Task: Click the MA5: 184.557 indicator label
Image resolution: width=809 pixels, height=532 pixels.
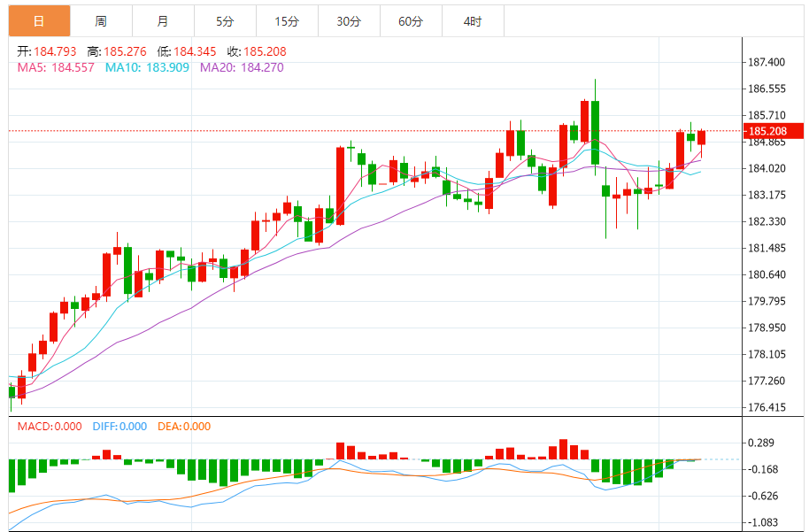Action: click(56, 67)
